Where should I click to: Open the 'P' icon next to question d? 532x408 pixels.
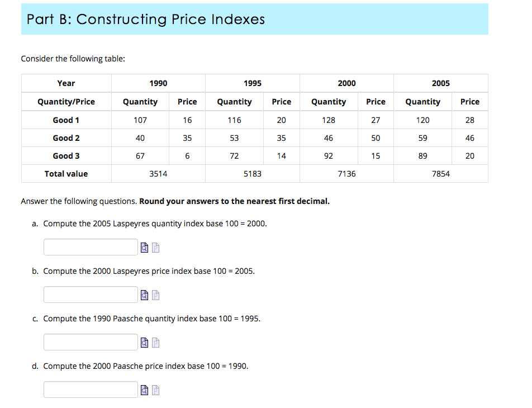click(x=155, y=390)
